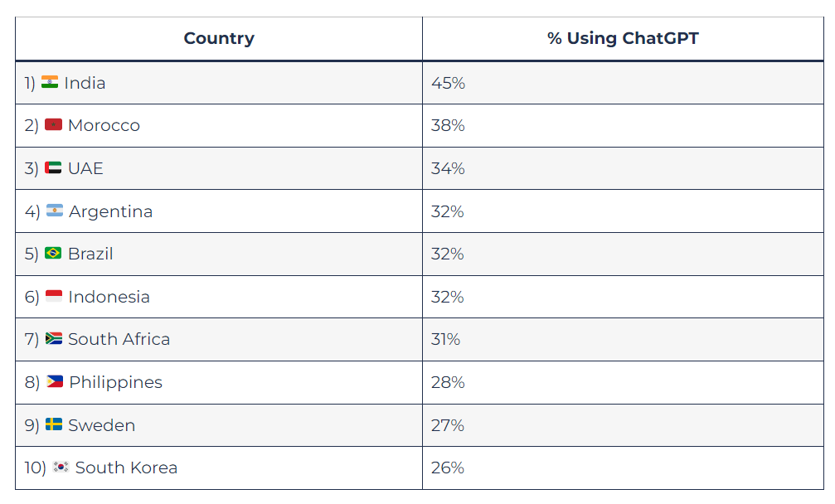
Task: Click the Morocco flag icon
Action: pyautogui.click(x=53, y=124)
